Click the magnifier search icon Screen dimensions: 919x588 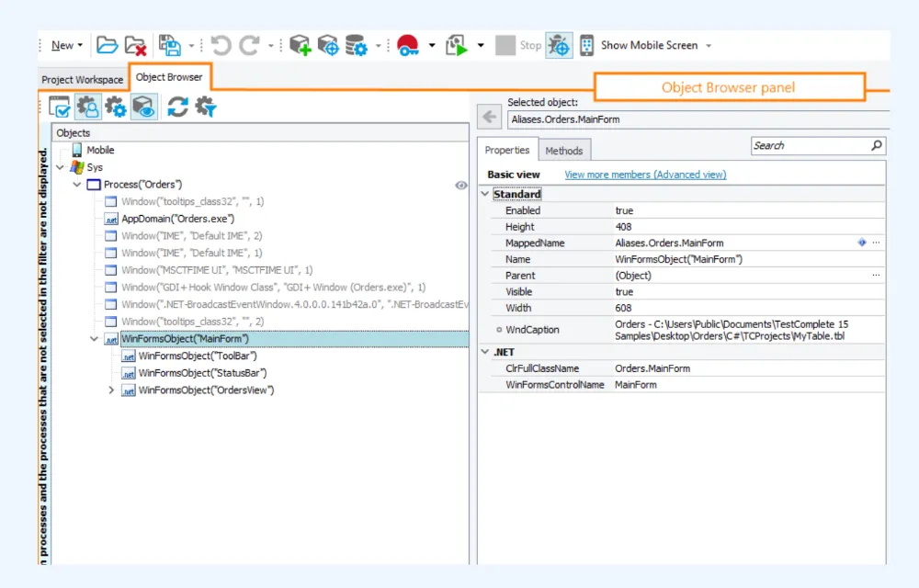877,145
